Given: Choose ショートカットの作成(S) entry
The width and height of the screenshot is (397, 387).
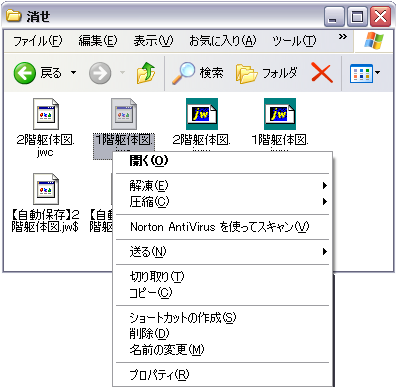Looking at the screenshot, I should 222,318.
